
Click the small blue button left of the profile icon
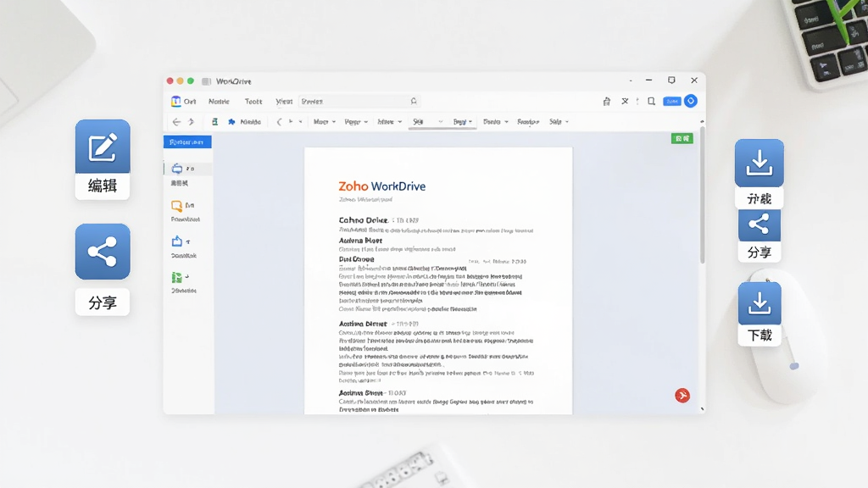coord(672,102)
